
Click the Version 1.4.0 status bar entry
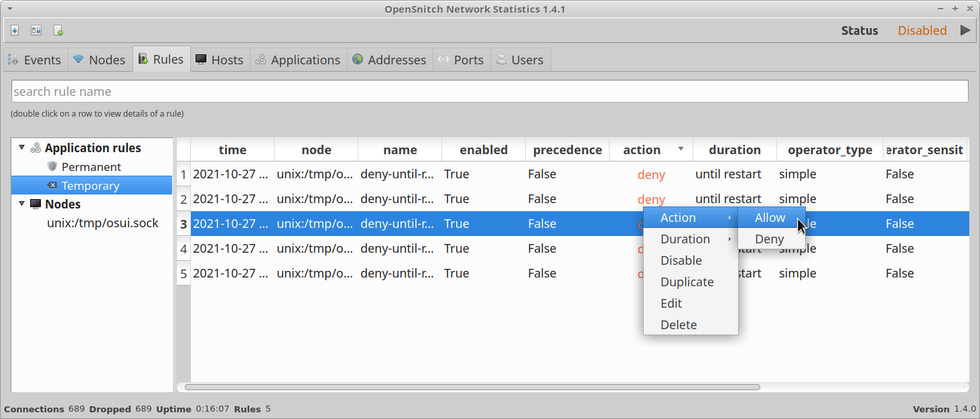tap(944, 409)
